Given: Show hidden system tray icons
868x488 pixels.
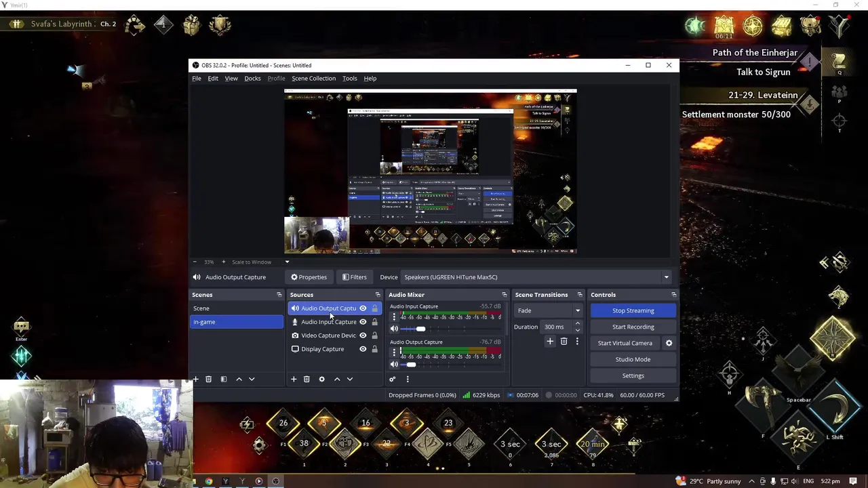Looking at the screenshot, I should (x=751, y=481).
